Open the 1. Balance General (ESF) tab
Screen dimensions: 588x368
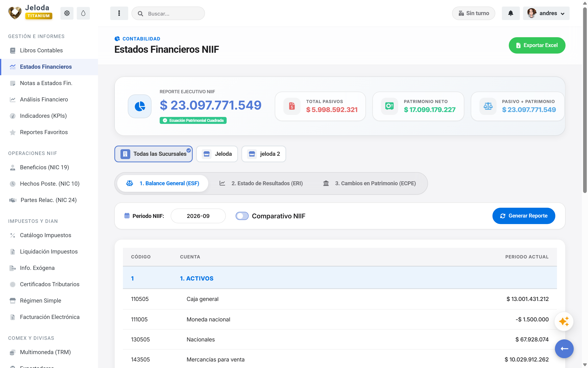click(x=163, y=183)
